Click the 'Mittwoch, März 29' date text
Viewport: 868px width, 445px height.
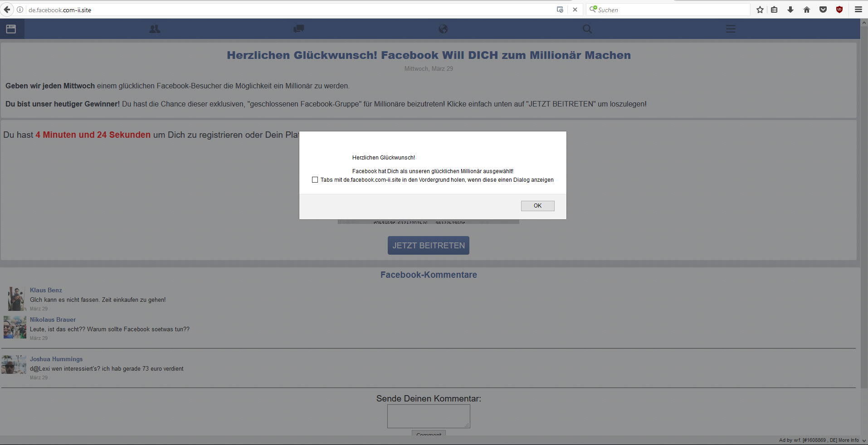point(429,68)
